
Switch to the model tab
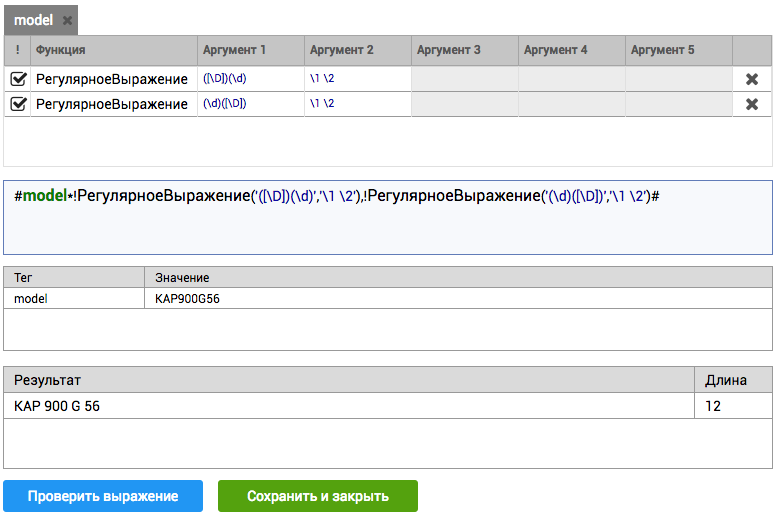pyautogui.click(x=33, y=20)
